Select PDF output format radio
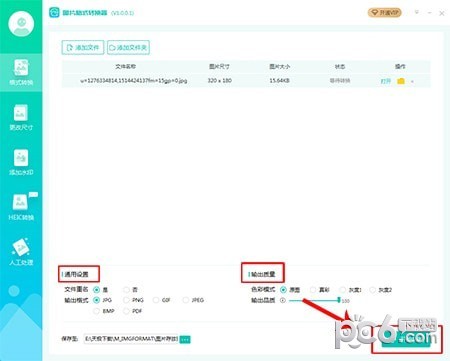450x361 pixels. (126, 311)
